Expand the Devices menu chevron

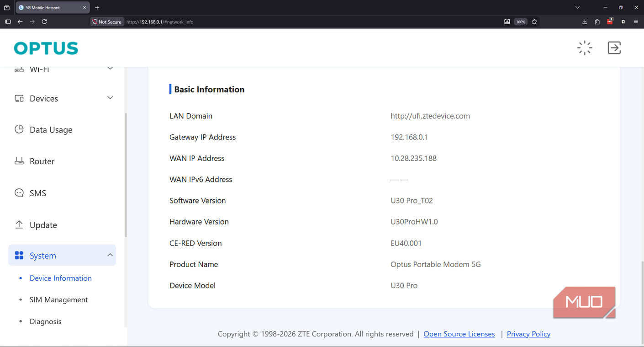point(110,98)
